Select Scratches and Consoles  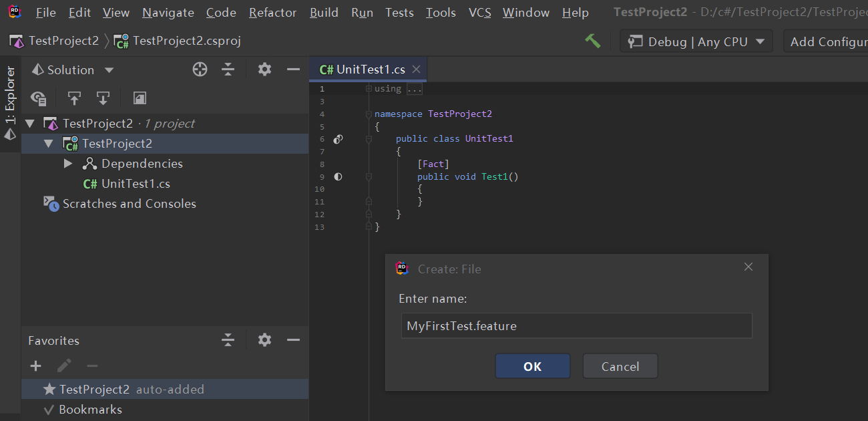(x=165, y=204)
